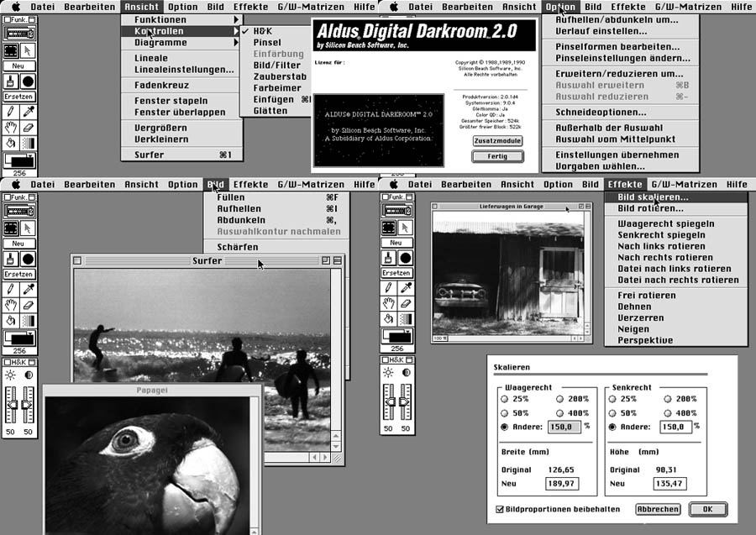Click the Ersetzen button in the palette beside the Lieferwagen window
This screenshot has width=756, height=535.
(396, 273)
